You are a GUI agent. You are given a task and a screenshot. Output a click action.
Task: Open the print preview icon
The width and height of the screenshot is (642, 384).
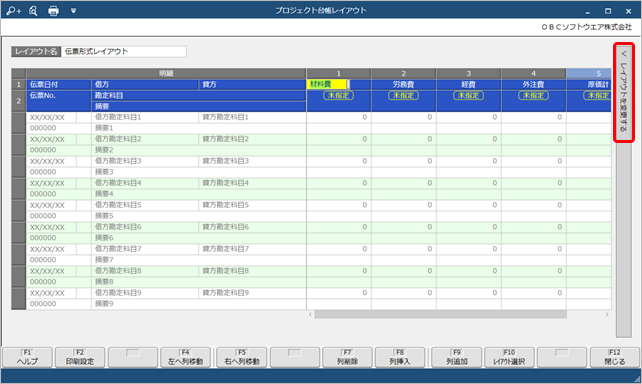point(33,11)
